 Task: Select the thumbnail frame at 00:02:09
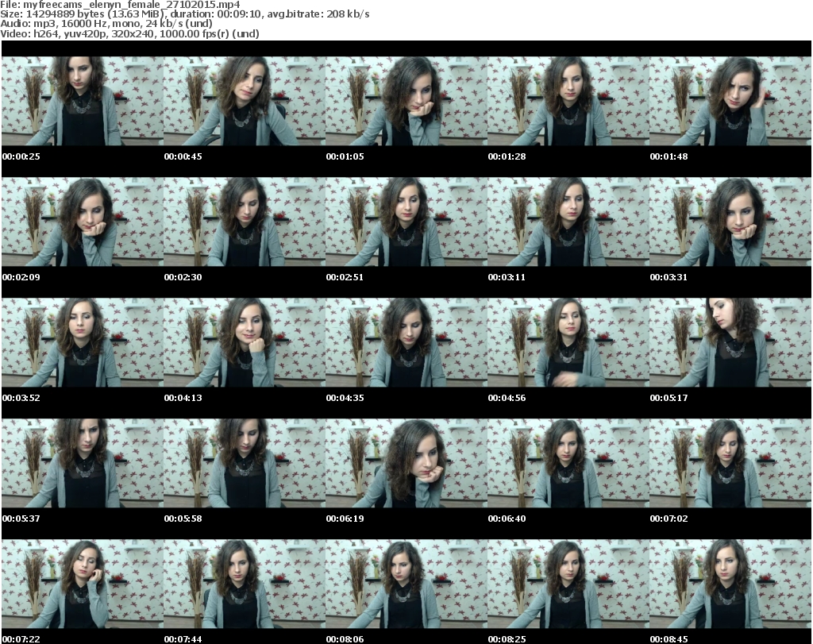click(83, 222)
